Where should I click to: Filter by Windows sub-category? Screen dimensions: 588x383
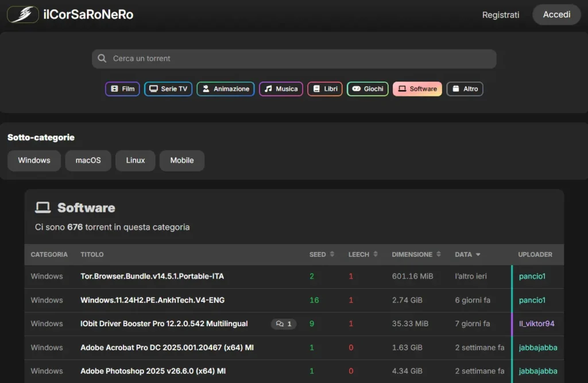[34, 161]
